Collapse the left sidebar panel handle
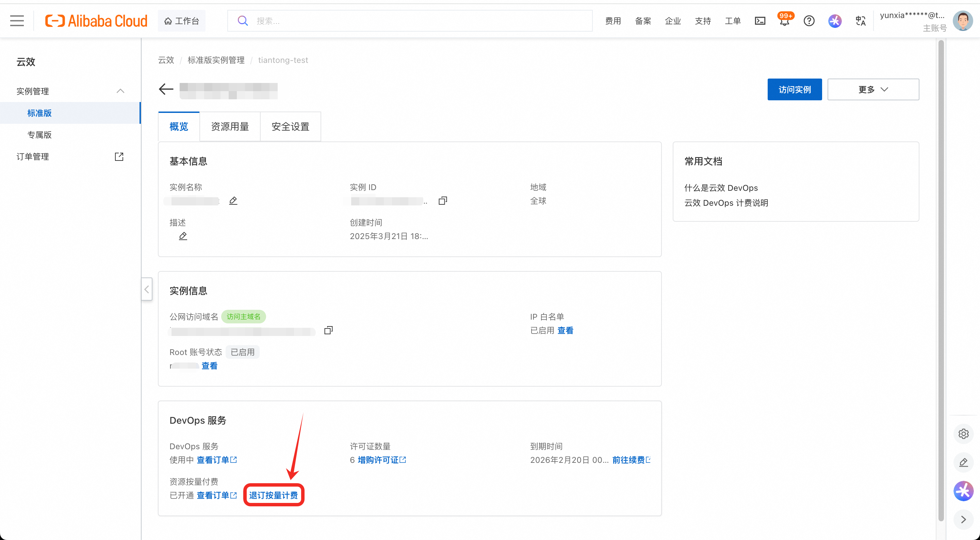The height and width of the screenshot is (540, 980). (x=147, y=289)
